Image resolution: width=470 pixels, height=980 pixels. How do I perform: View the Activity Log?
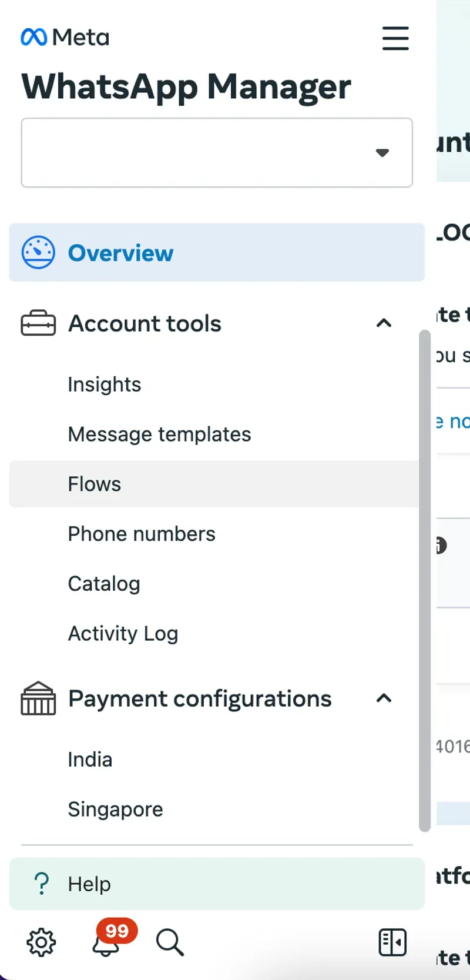[x=123, y=634]
